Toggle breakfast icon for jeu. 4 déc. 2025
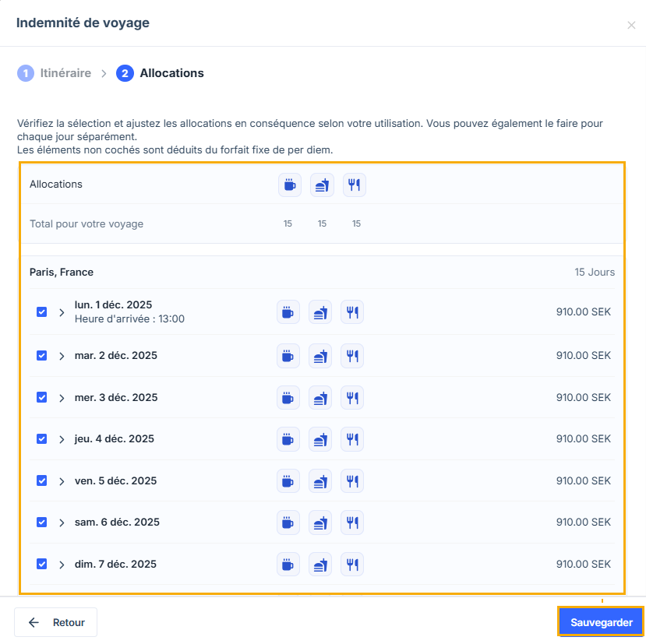This screenshot has height=644, width=646. pos(288,439)
